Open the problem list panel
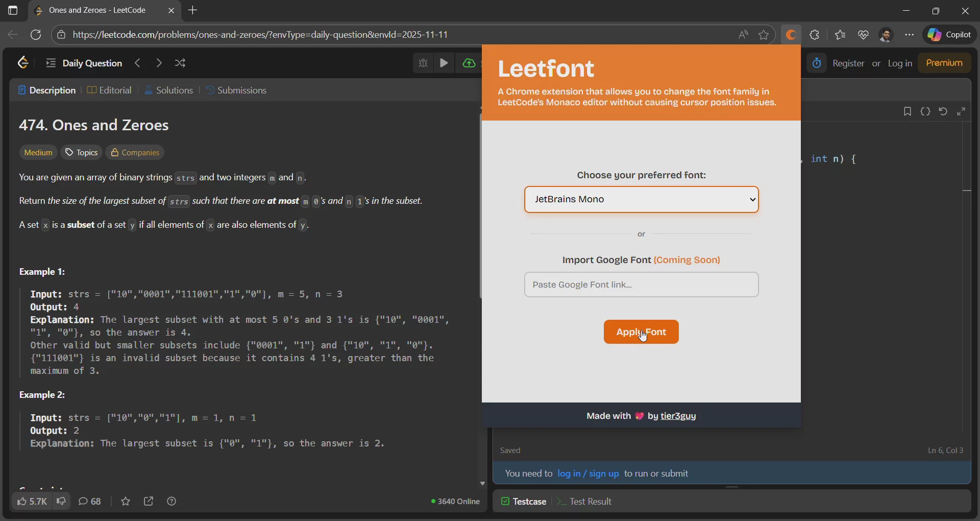The height and width of the screenshot is (521, 980). [x=51, y=63]
